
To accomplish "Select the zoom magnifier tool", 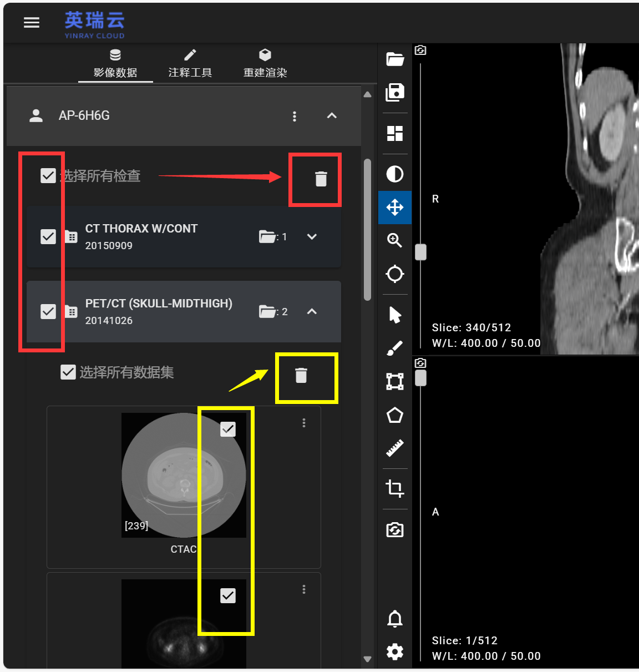I will (395, 240).
